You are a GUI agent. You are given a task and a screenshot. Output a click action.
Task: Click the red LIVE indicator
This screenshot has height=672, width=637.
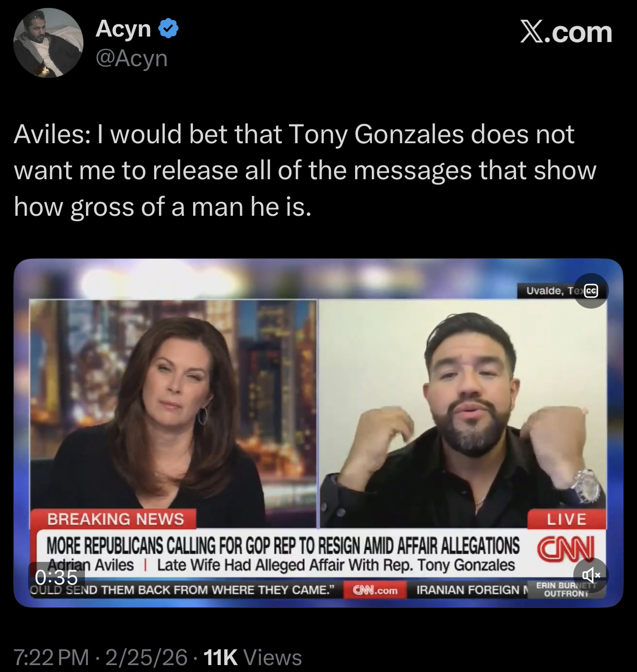click(x=566, y=519)
